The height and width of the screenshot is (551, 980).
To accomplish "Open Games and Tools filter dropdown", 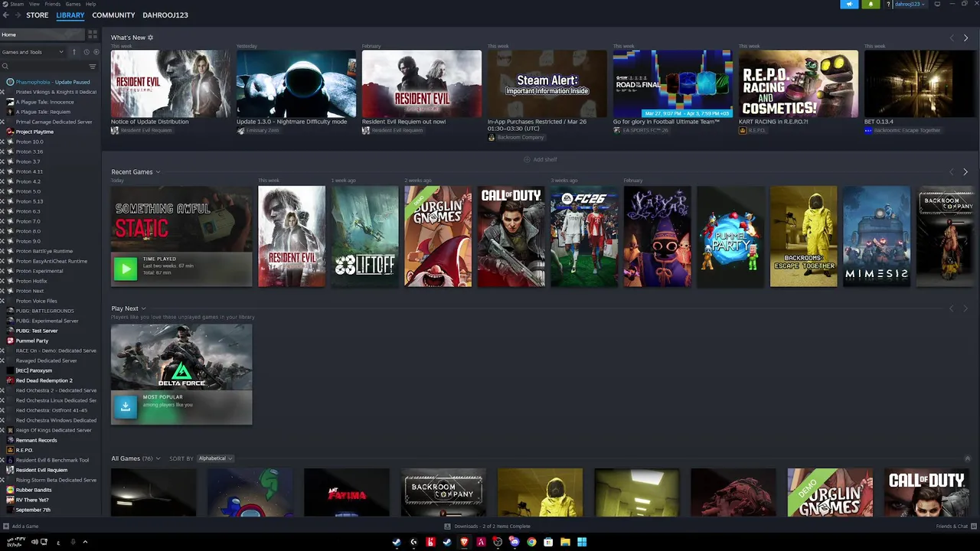I will click(33, 52).
